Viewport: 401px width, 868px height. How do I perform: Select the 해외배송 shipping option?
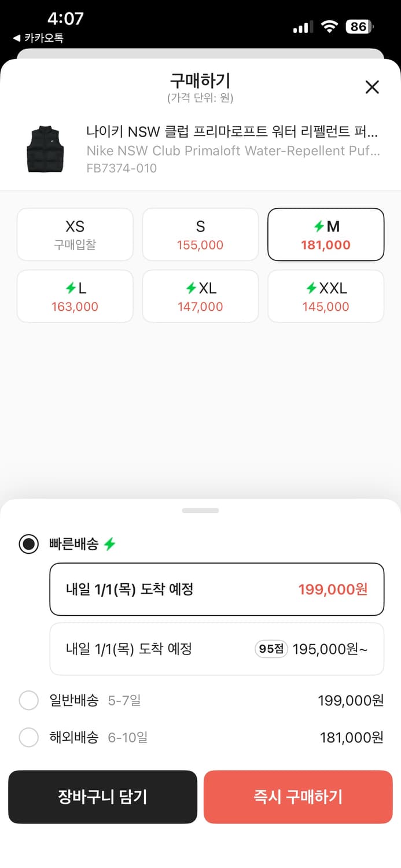[x=28, y=737]
